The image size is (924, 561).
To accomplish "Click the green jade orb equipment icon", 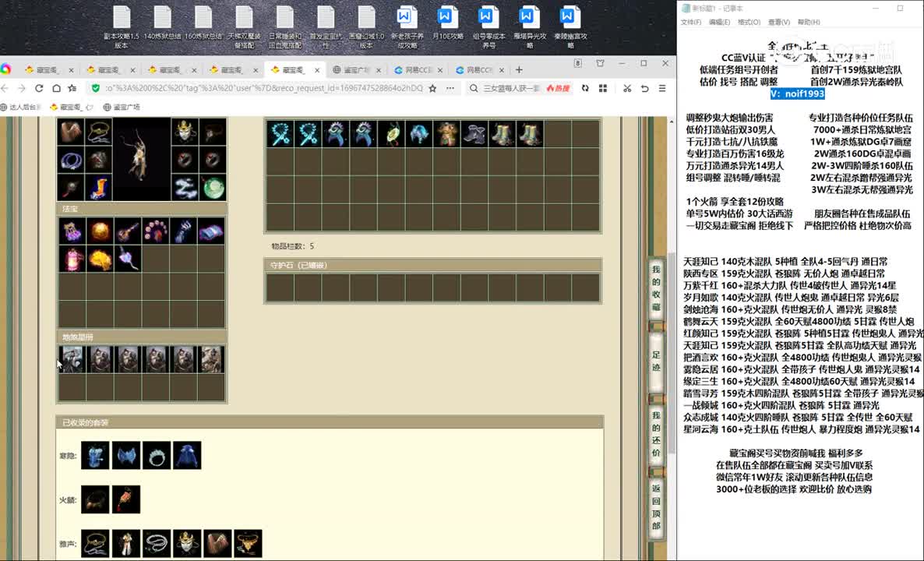I will [x=213, y=188].
